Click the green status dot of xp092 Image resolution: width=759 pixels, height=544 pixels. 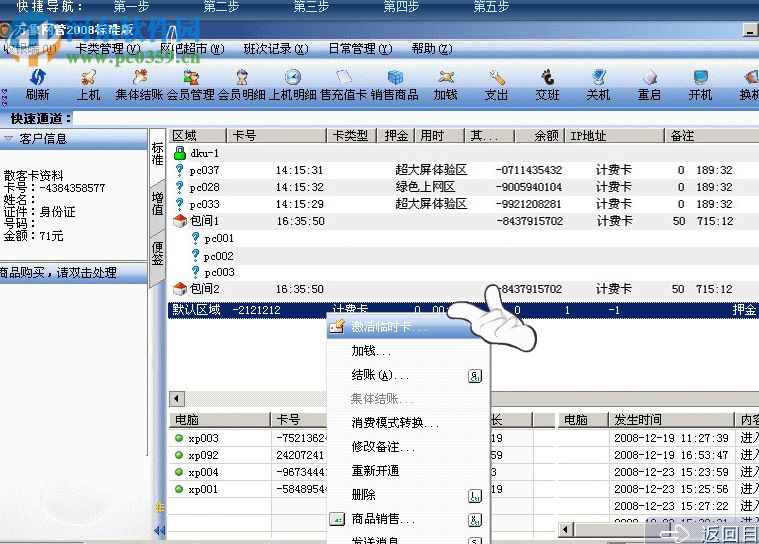point(179,455)
